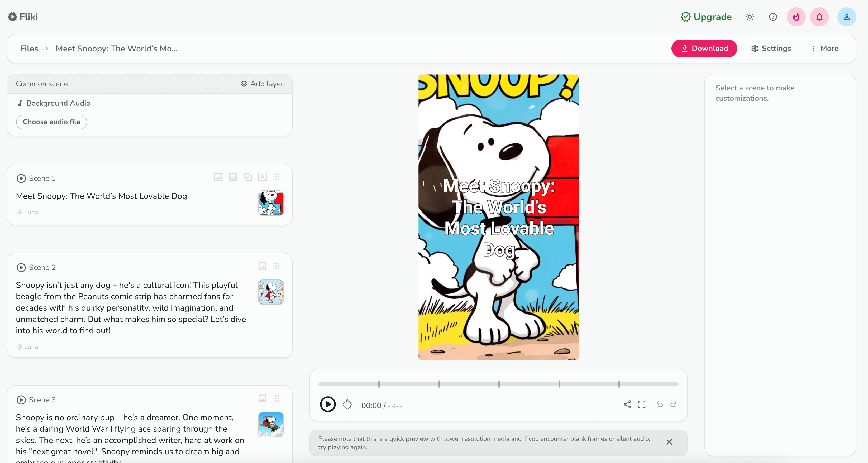Jump to last scene marker on timeline

coord(619,384)
